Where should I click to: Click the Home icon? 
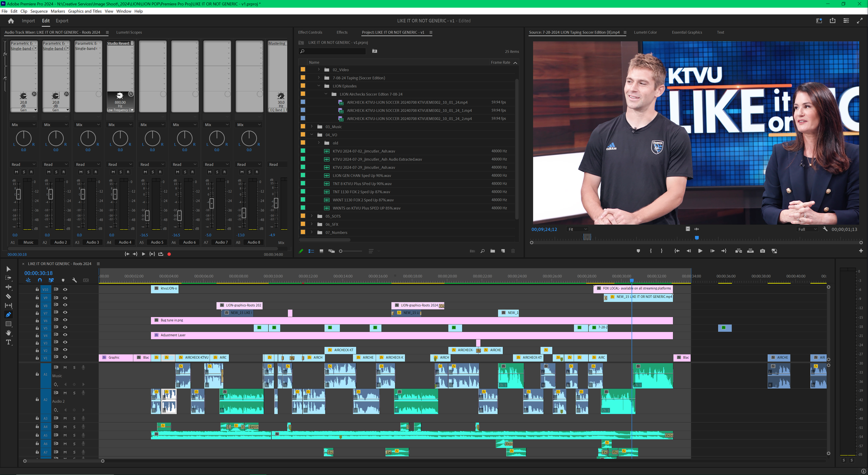tap(11, 21)
